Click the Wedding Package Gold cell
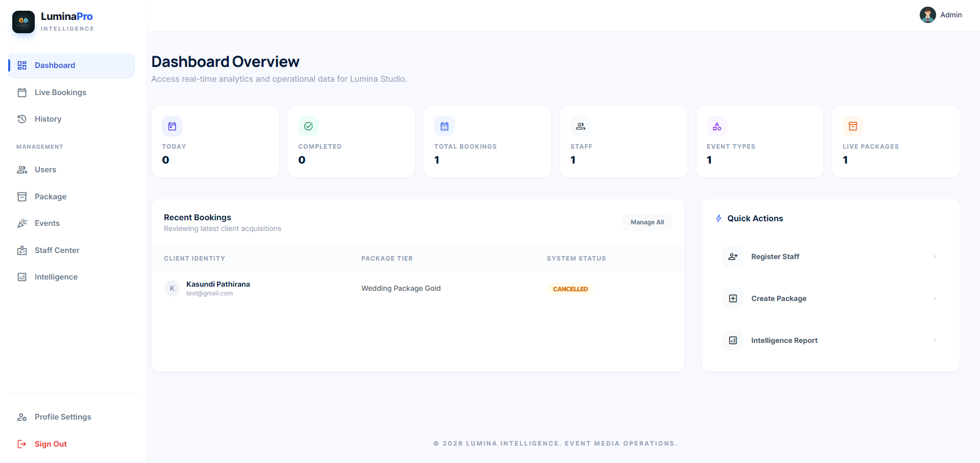This screenshot has width=980, height=463. point(401,288)
